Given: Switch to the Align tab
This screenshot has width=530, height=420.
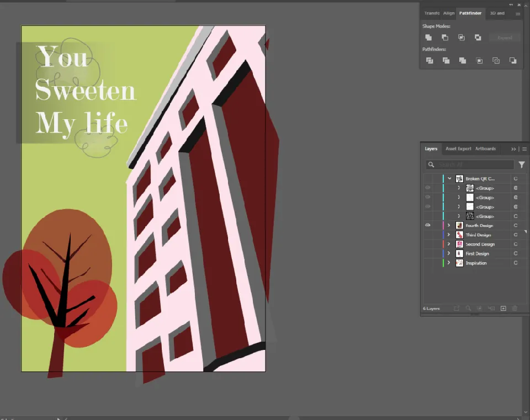Looking at the screenshot, I should pos(449,13).
